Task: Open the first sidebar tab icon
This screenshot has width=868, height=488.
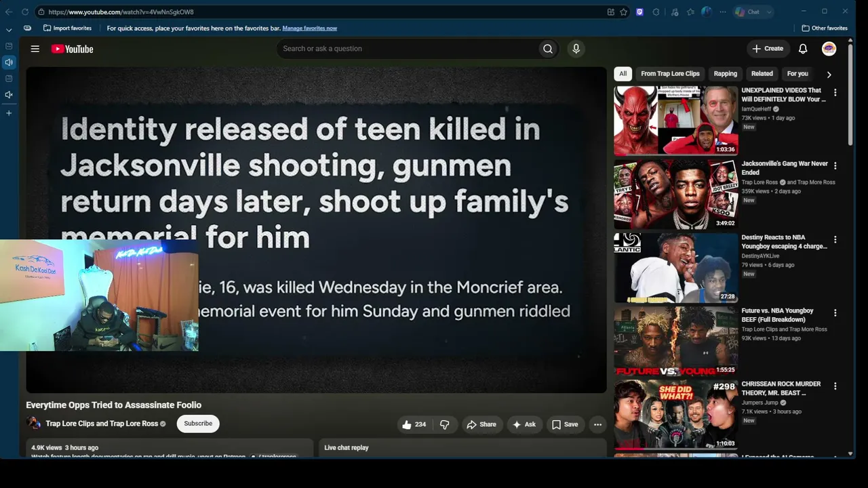Action: pyautogui.click(x=9, y=46)
